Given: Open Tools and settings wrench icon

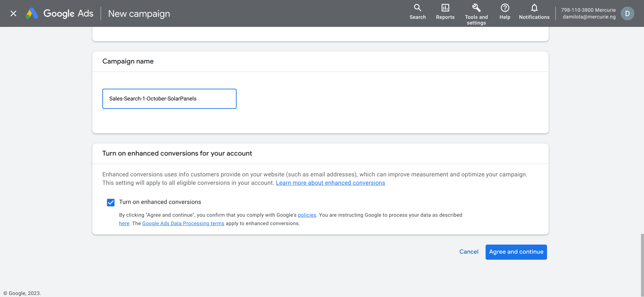Looking at the screenshot, I should tap(476, 8).
